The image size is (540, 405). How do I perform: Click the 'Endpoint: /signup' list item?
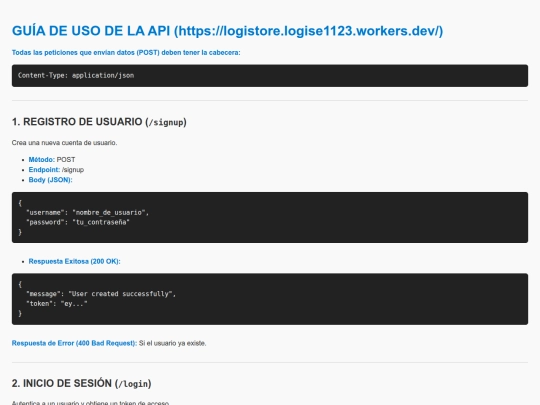[56, 170]
